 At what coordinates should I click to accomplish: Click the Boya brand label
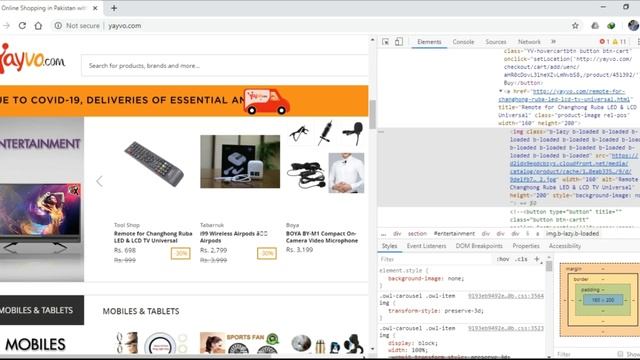pos(292,225)
